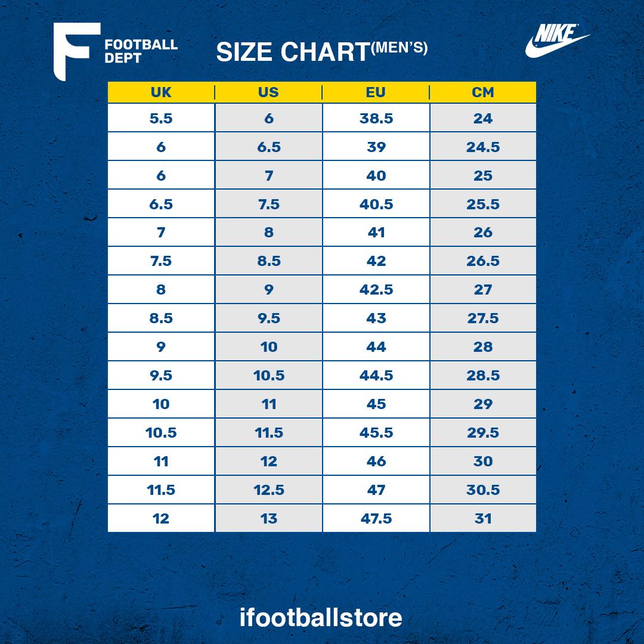Screen dimensions: 644x644
Task: Pick the US 8.5 size cell
Action: pos(268,261)
